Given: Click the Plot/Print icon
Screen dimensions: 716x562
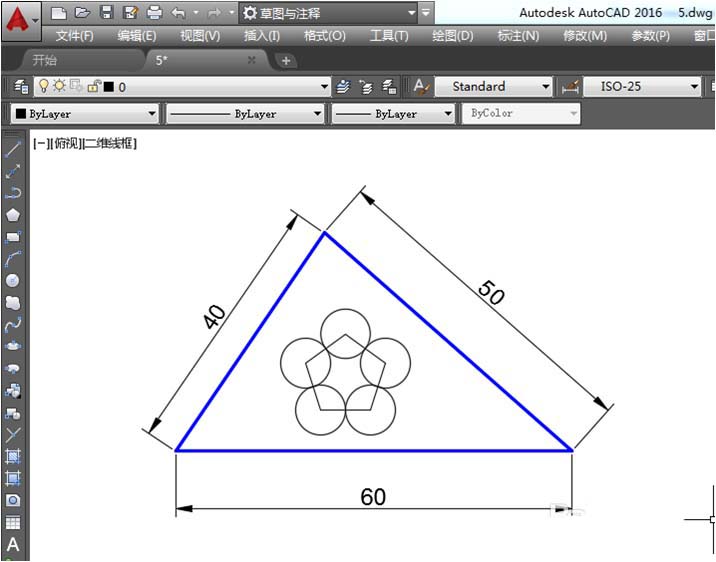Looking at the screenshot, I should (154, 13).
